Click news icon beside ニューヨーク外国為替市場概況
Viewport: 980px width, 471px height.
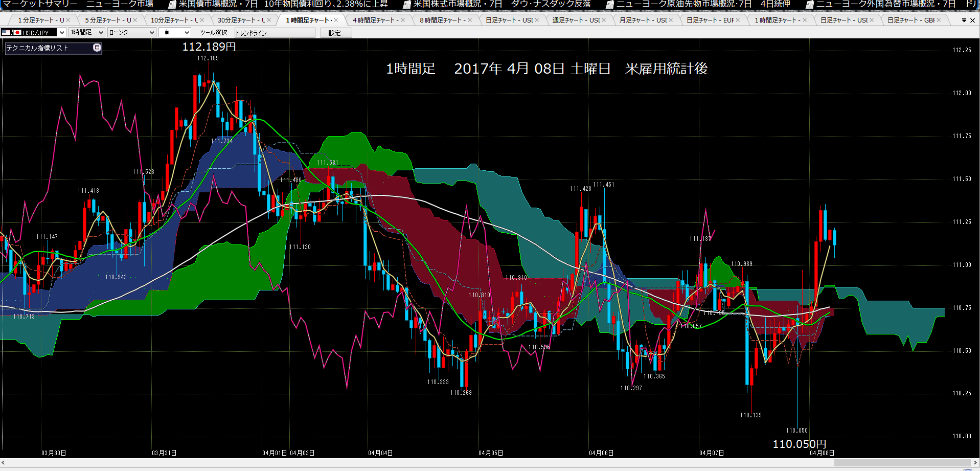[809, 4]
